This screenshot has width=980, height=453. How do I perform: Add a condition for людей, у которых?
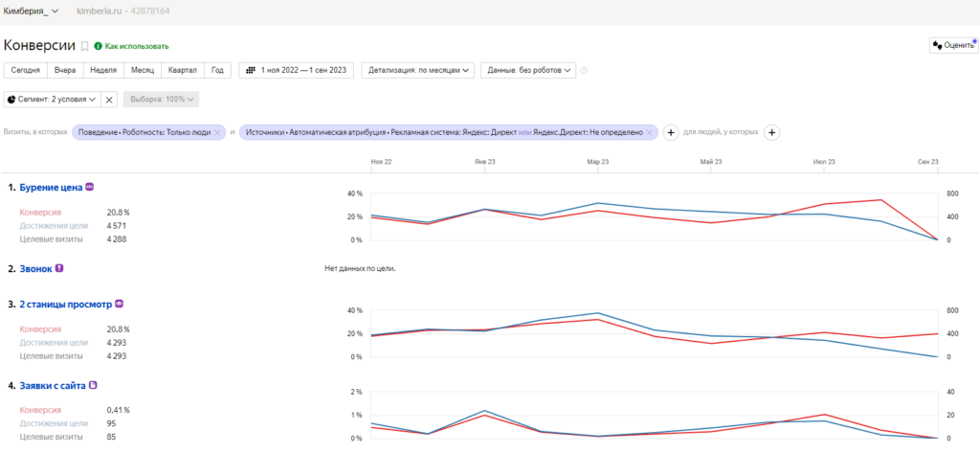click(771, 133)
